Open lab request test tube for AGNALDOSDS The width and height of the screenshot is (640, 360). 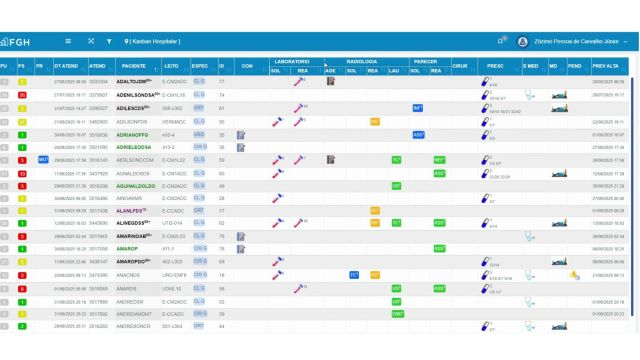(x=278, y=173)
